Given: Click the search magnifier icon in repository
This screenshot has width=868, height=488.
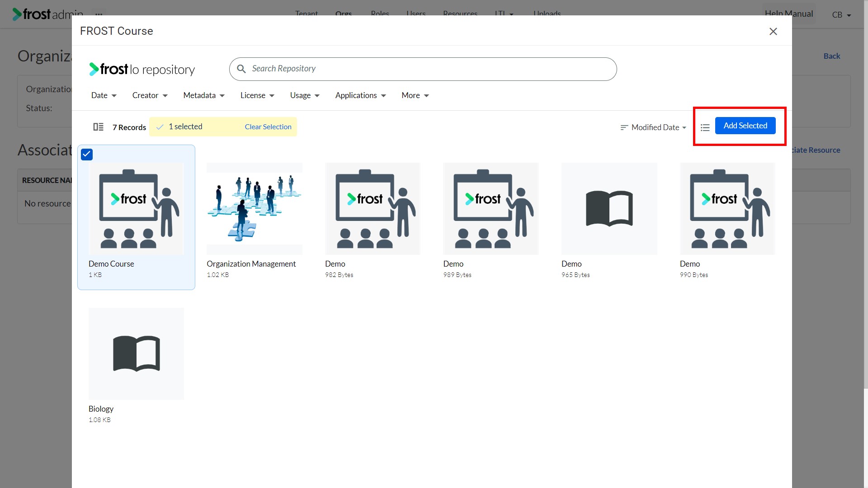Looking at the screenshot, I should pyautogui.click(x=241, y=69).
